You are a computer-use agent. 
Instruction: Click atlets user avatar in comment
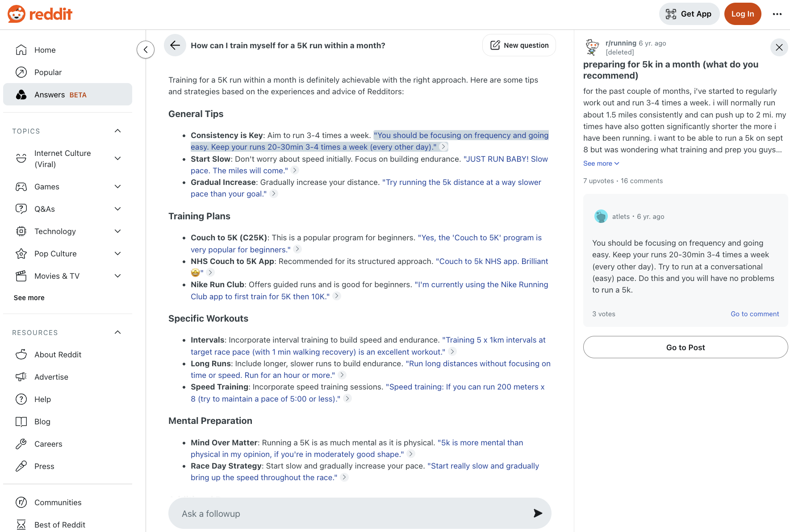(601, 217)
